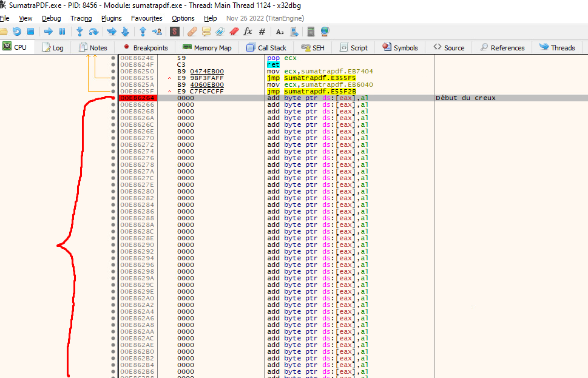The image size is (588, 378).
Task: Show the Labels list
Action: [220, 32]
